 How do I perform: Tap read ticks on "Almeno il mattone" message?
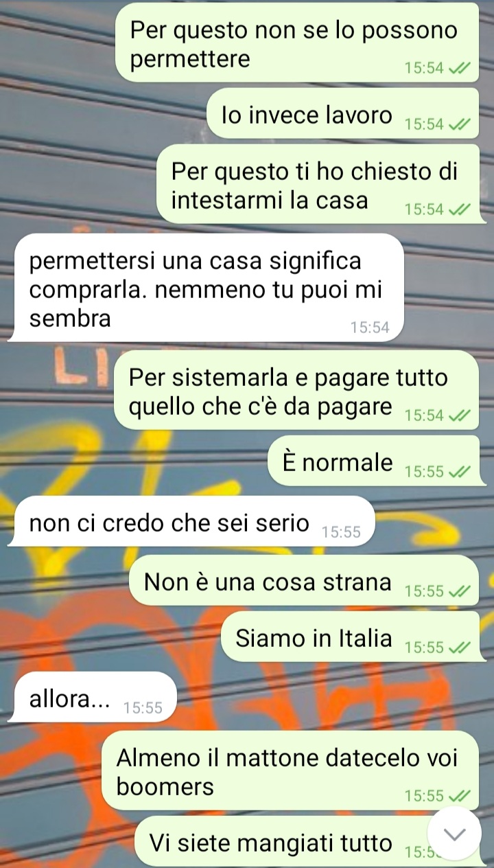coord(459,797)
